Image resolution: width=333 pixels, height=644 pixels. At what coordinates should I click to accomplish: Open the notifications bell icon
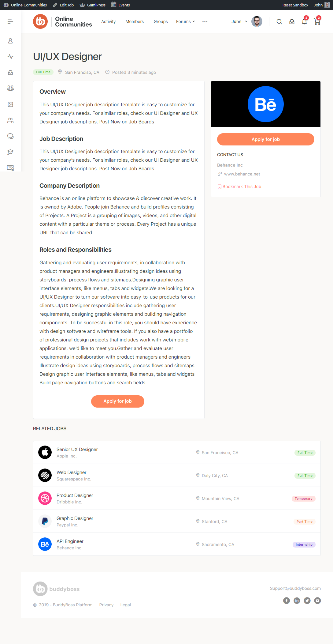pos(304,22)
